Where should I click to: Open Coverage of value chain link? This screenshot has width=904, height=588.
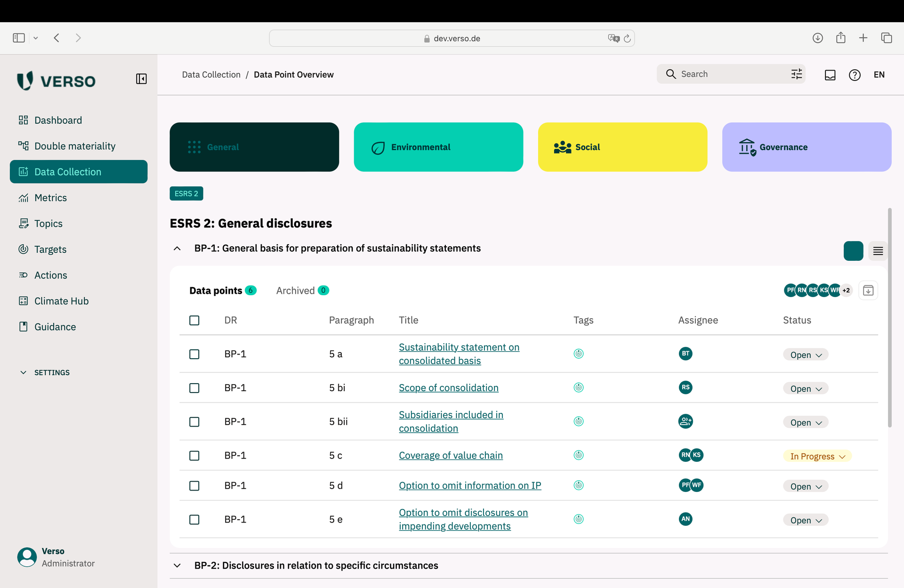point(451,455)
